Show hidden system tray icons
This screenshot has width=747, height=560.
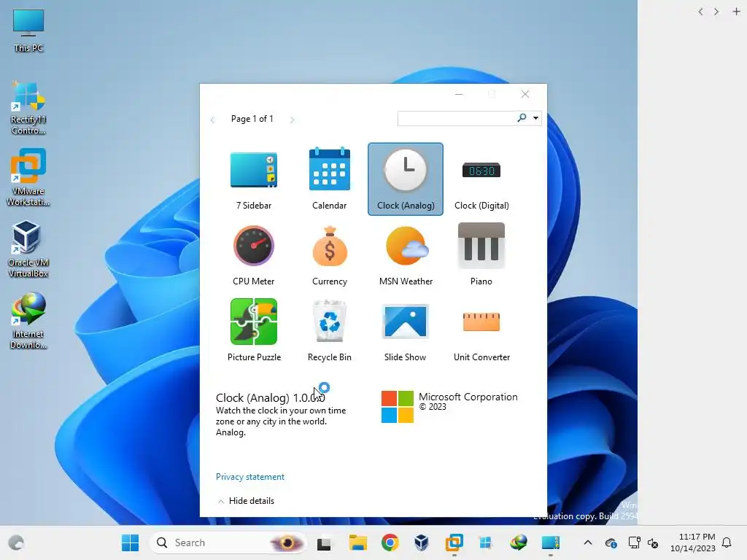(x=588, y=542)
